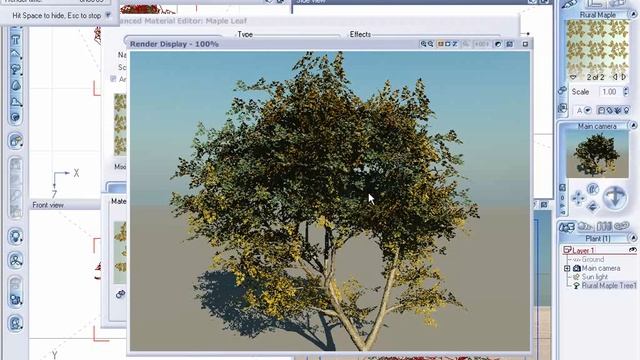Viewport: 640px width, 360px height.
Task: Open the primitive objects tool in left toolbar
Action: (x=16, y=141)
